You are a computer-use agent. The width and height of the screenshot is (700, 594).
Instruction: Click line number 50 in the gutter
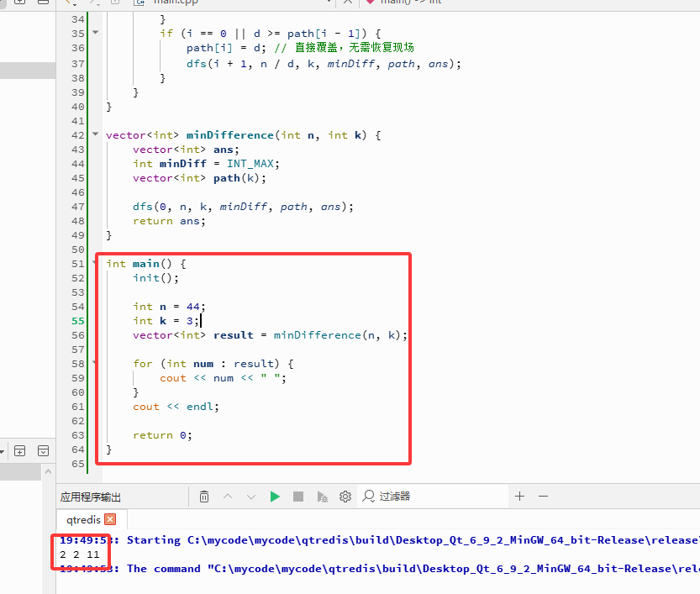(77, 250)
